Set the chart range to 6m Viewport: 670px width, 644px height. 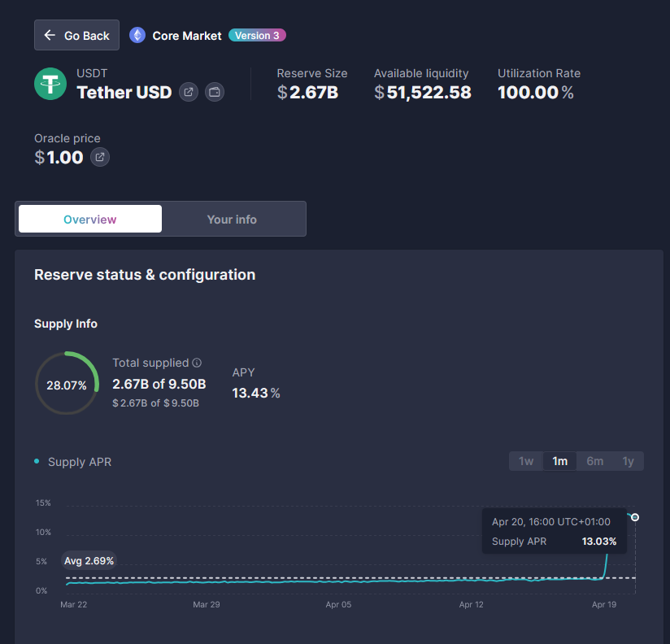pyautogui.click(x=595, y=461)
